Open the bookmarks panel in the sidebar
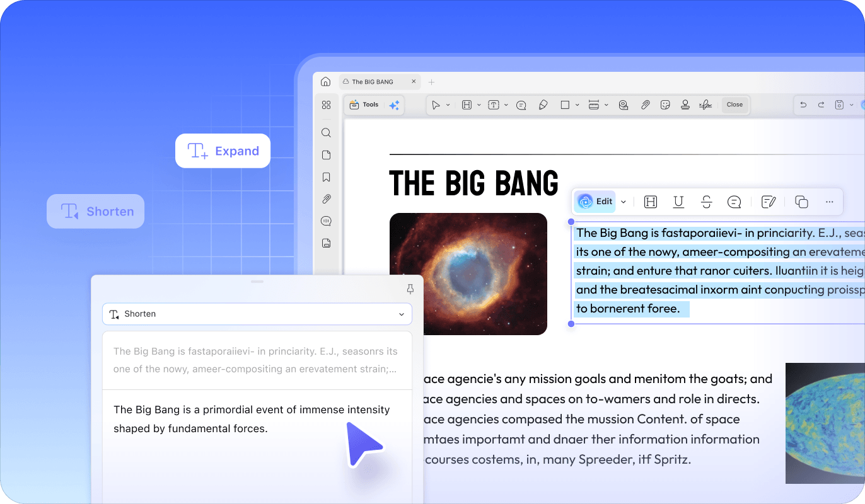Screen dimensions: 865x504 tap(326, 177)
